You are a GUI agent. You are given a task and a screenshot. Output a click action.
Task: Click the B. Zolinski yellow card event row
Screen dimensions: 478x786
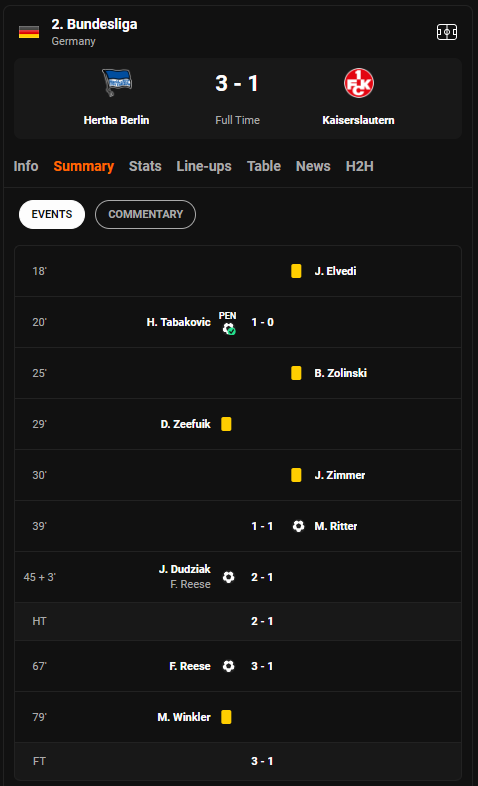(238, 373)
